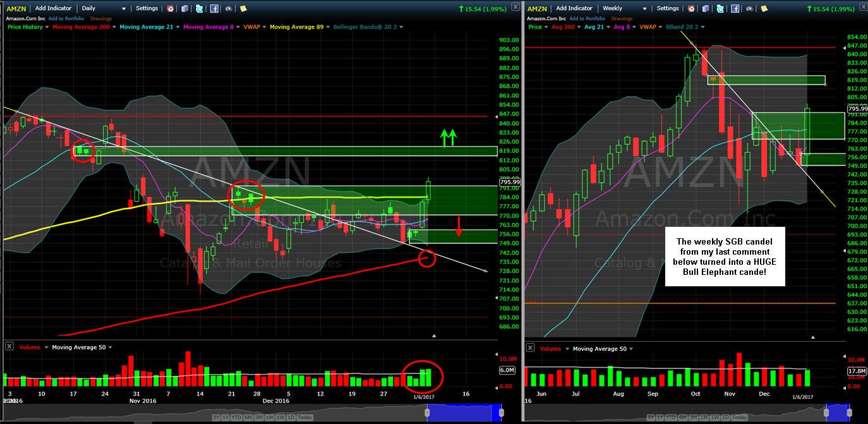The width and height of the screenshot is (868, 424).
Task: Click Drawings link on Weekly chart
Action: (x=622, y=19)
